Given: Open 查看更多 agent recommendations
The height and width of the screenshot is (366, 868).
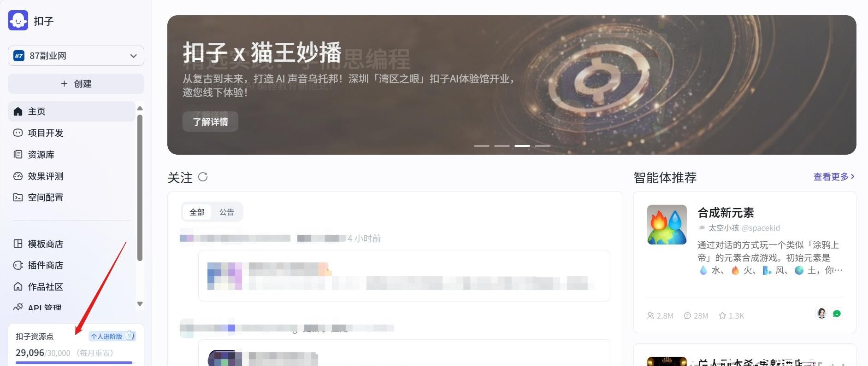Looking at the screenshot, I should coord(834,177).
